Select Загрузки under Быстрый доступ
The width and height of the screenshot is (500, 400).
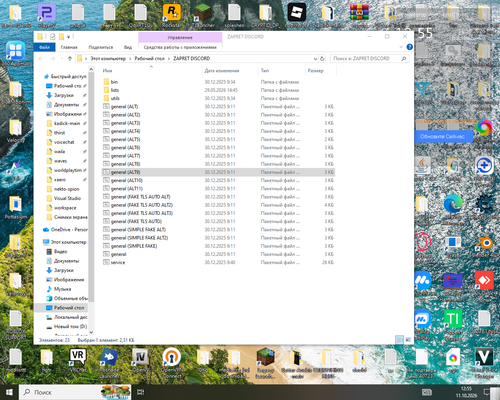coord(63,95)
